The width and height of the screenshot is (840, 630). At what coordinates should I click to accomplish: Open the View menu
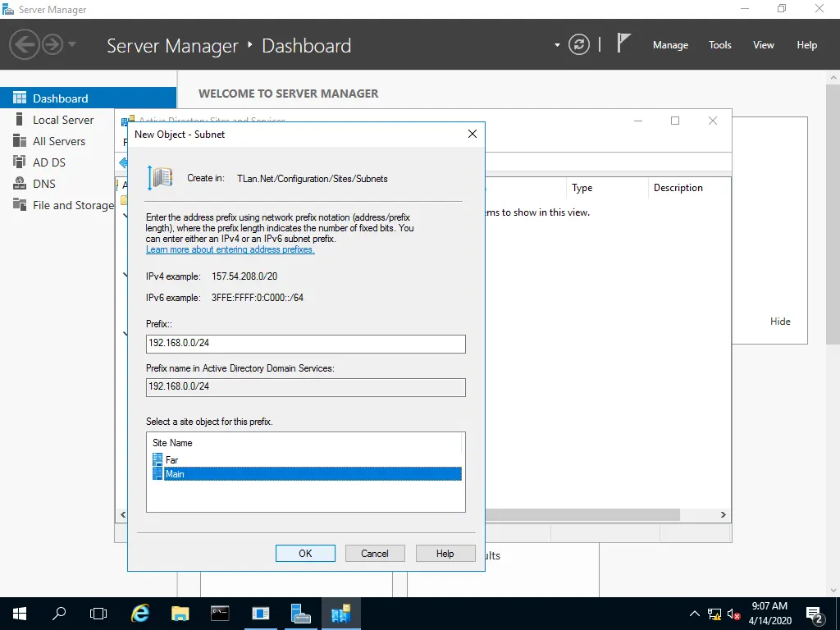click(764, 45)
